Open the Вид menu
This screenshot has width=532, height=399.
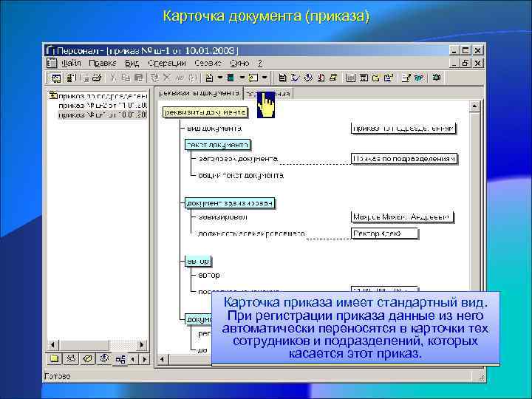(132, 63)
